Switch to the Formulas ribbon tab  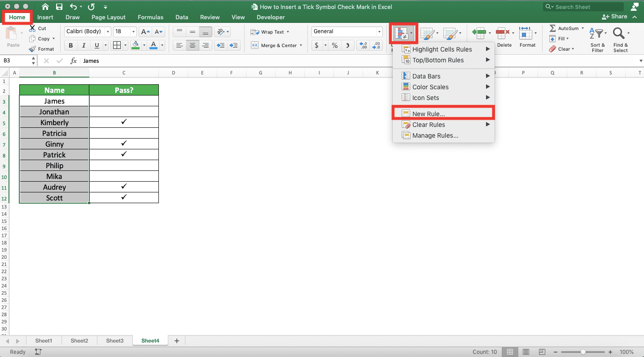click(150, 17)
